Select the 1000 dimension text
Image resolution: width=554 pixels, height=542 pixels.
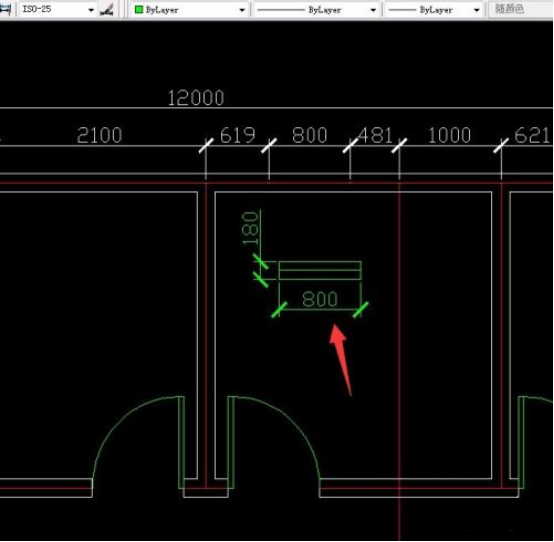449,135
